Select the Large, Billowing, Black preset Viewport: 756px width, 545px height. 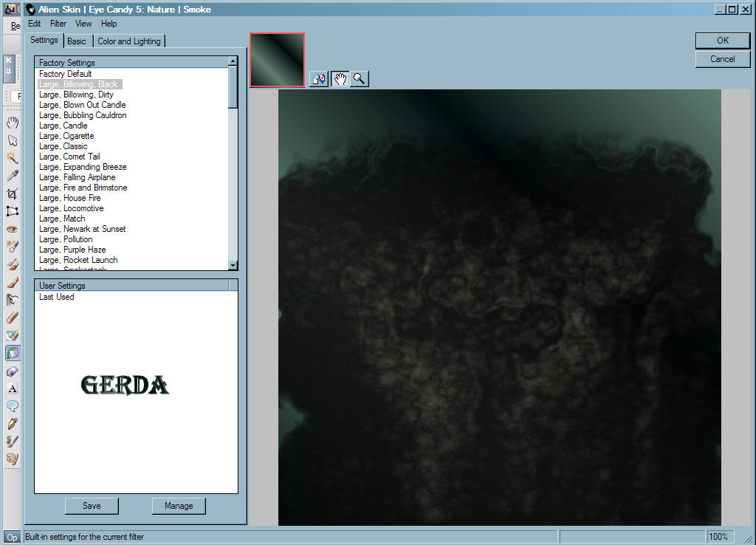78,84
